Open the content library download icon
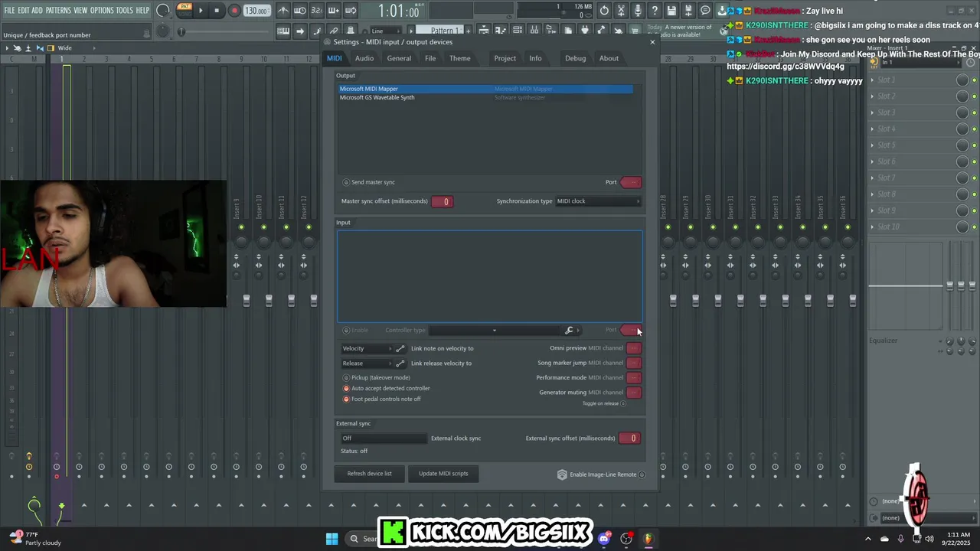980x551 pixels. pyautogui.click(x=722, y=11)
